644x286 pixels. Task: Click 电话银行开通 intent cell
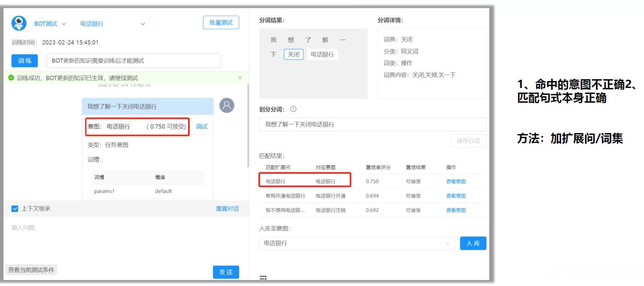330,196
